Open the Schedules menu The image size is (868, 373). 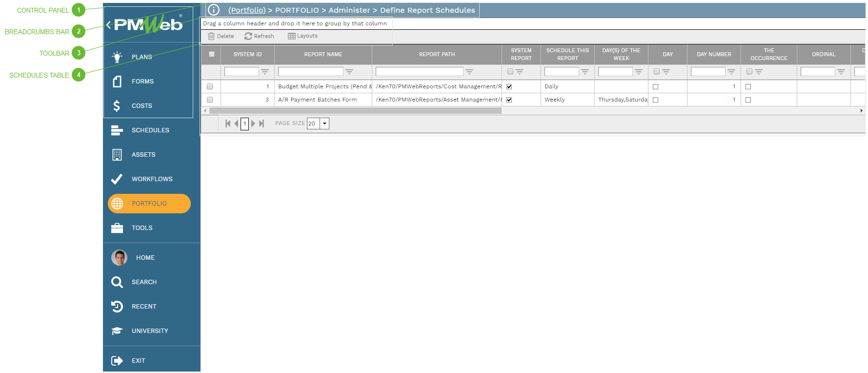(x=150, y=130)
